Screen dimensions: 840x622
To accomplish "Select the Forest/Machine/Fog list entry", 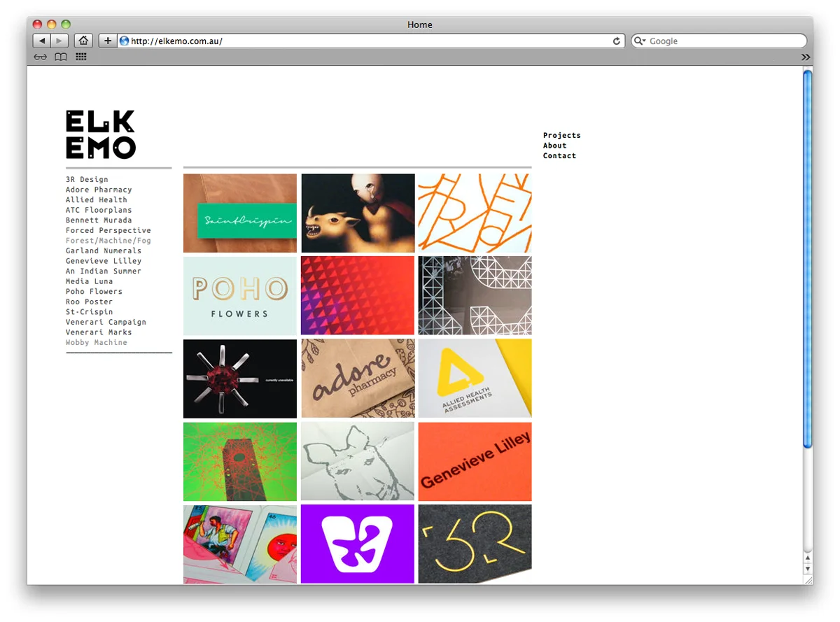I will point(108,240).
